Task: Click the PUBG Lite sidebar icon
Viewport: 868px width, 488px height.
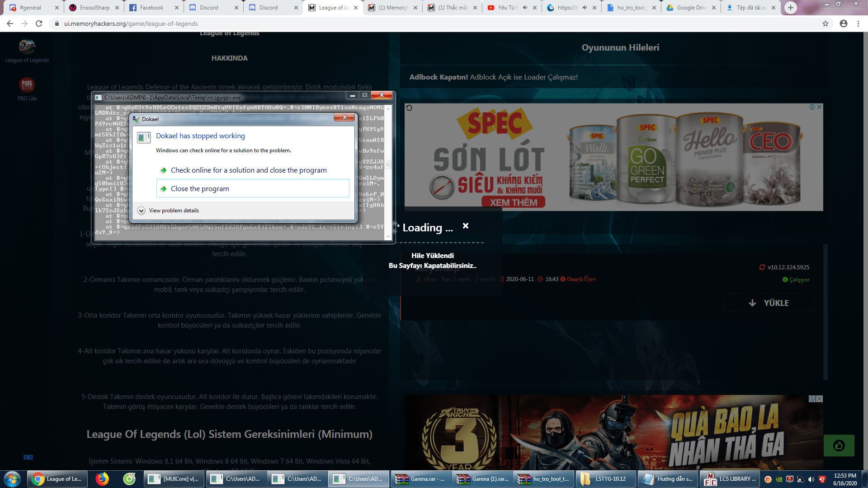Action: pos(27,84)
